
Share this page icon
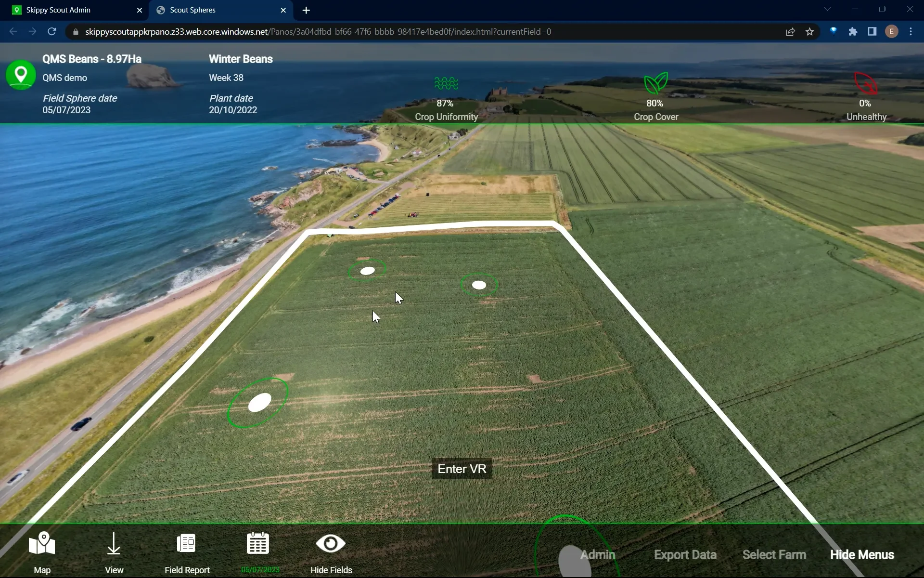click(x=790, y=32)
